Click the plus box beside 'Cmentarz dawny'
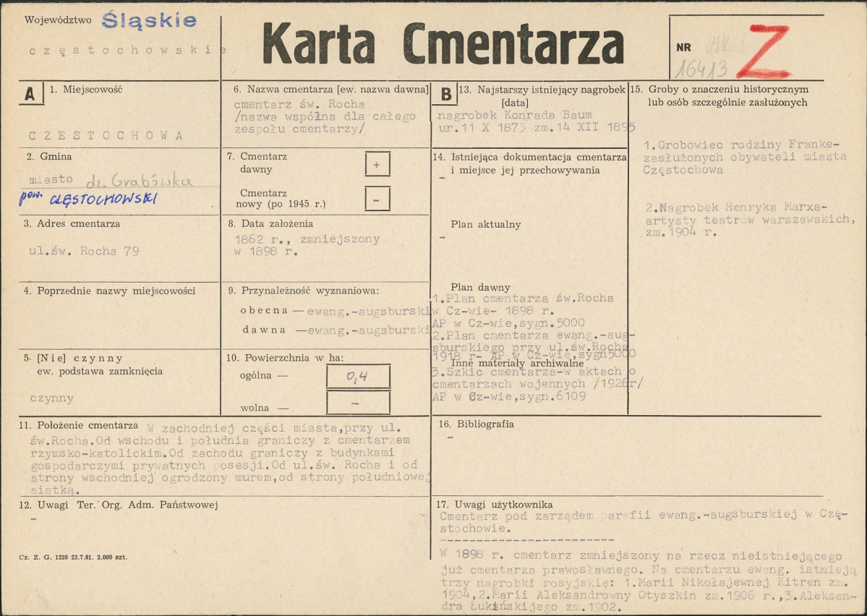The height and width of the screenshot is (616, 867). (377, 165)
